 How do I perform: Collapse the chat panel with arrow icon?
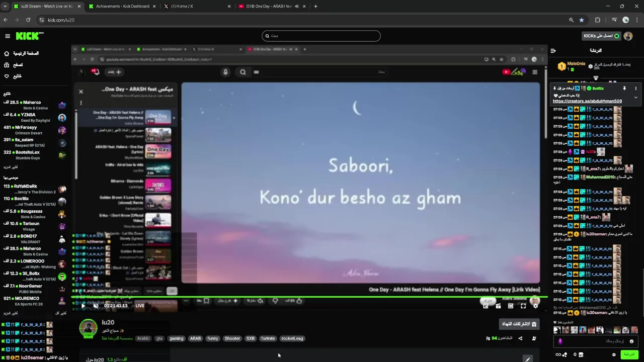(553, 50)
